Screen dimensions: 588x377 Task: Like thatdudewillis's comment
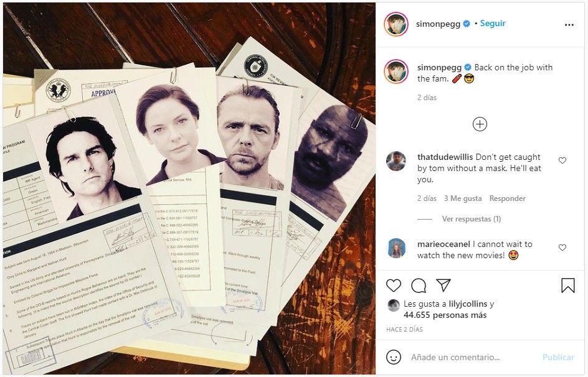[562, 161]
